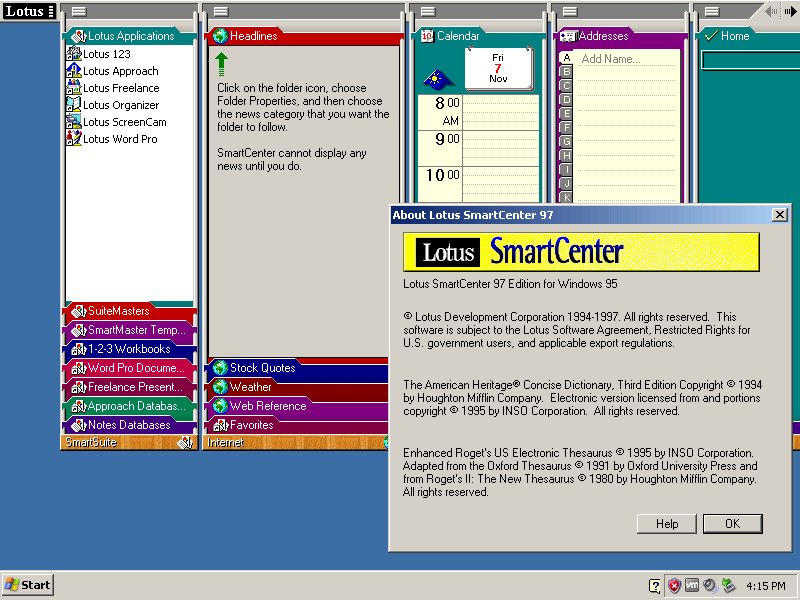Open the Weather folder tab
Image resolution: width=800 pixels, height=600 pixels.
(x=297, y=387)
